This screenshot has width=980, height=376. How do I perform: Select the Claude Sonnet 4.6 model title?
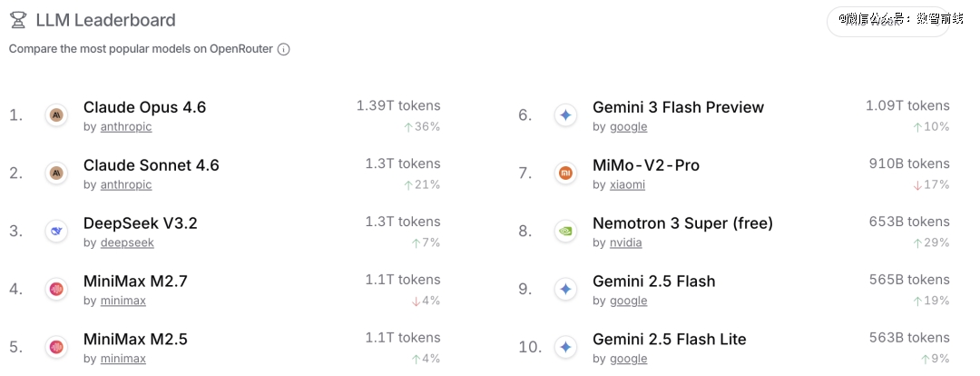[151, 165]
